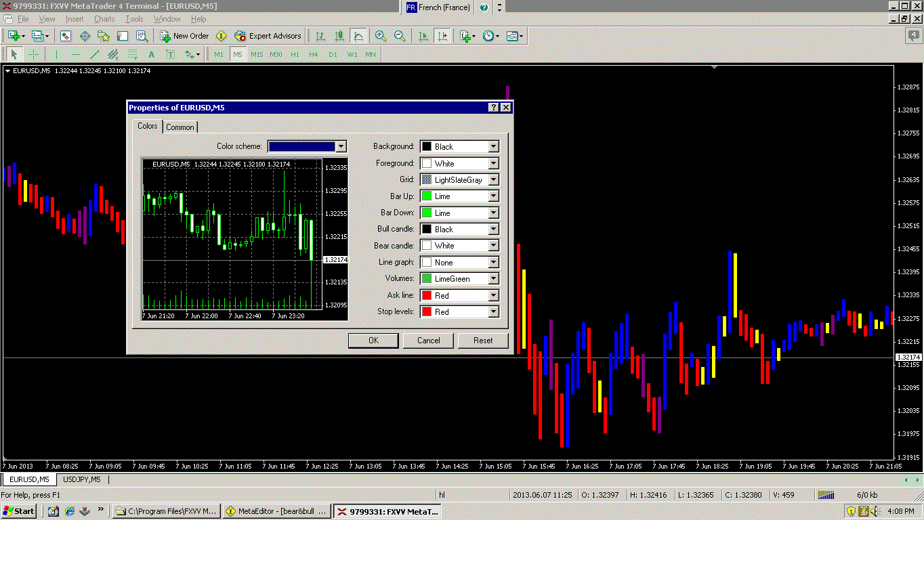The image size is (924, 585).
Task: Open the Foreground color dropdown
Action: [x=493, y=163]
